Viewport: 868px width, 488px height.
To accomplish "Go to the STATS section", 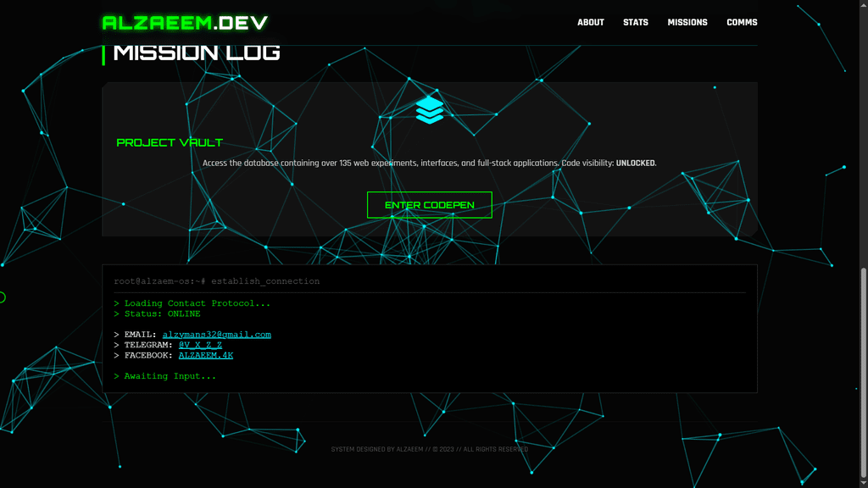I will [x=636, y=23].
